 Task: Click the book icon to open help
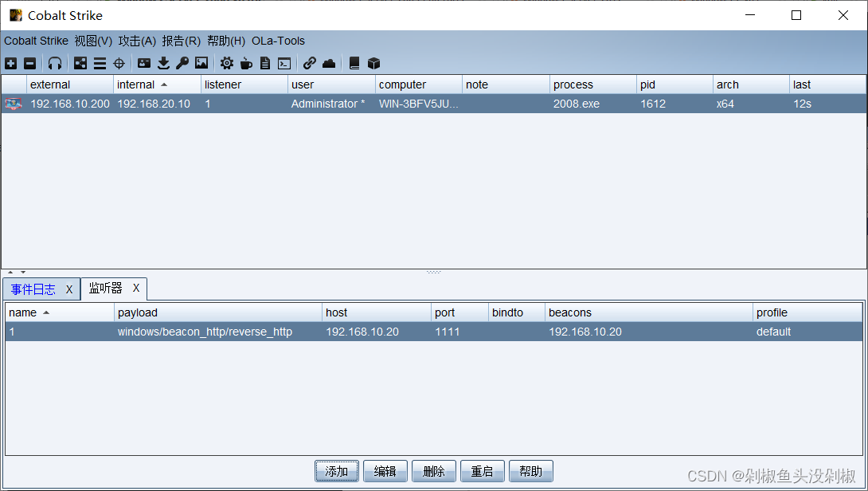tap(354, 63)
